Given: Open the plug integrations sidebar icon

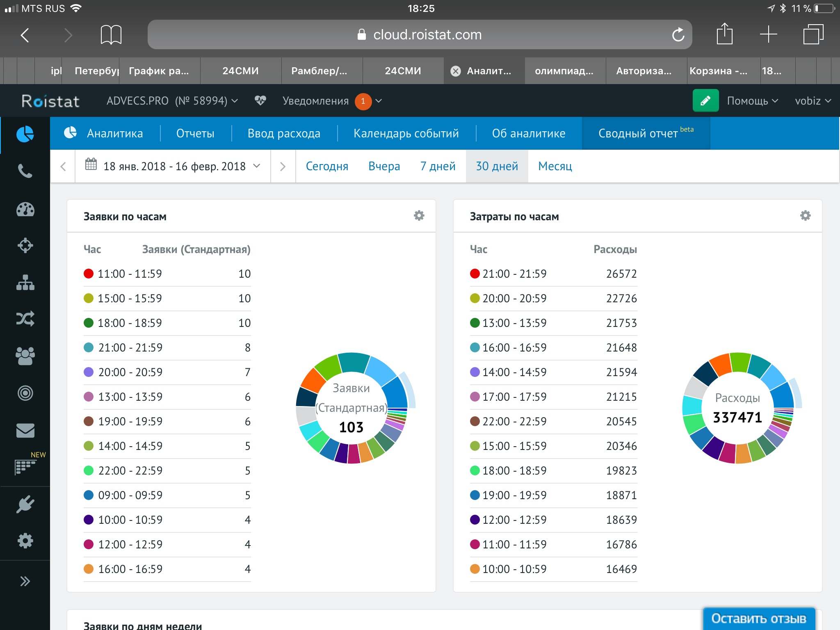Looking at the screenshot, I should click(25, 504).
